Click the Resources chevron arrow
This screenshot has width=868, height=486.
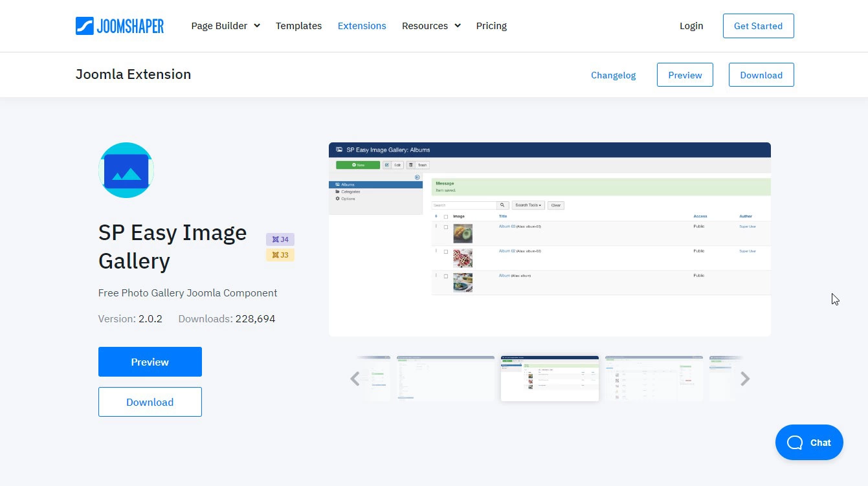pyautogui.click(x=458, y=26)
